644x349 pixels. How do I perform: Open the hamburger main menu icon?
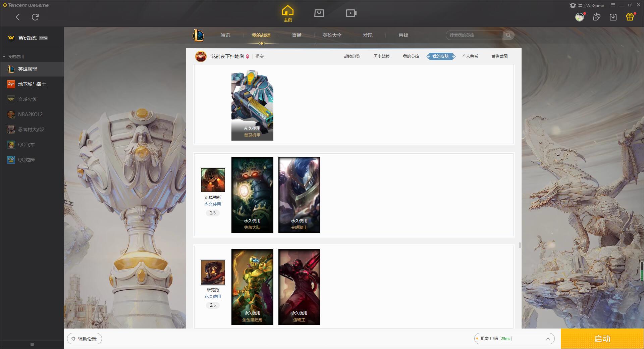click(x=613, y=5)
